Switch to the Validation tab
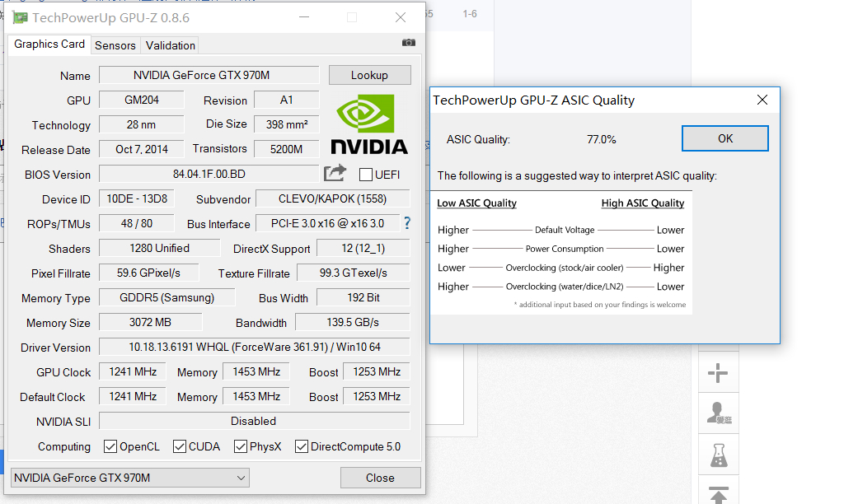The image size is (844, 504). tap(170, 46)
